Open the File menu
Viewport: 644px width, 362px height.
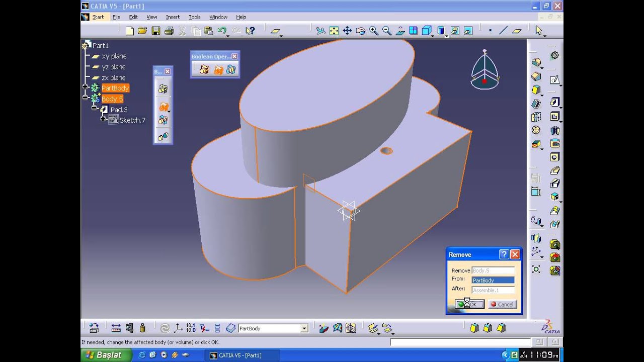(x=116, y=17)
